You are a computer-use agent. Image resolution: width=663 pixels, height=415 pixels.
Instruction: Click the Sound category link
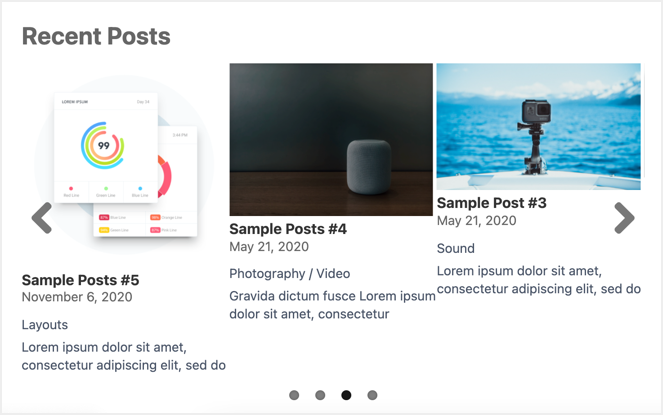coord(456,248)
